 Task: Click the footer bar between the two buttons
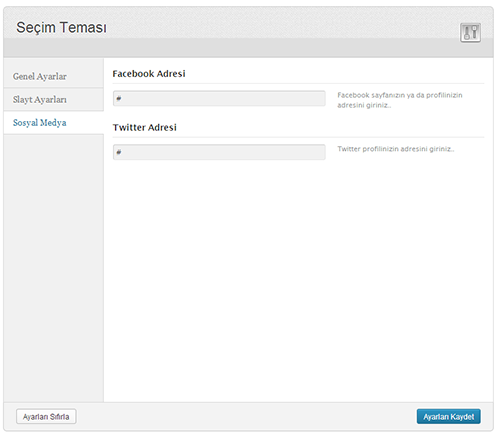coord(247,417)
